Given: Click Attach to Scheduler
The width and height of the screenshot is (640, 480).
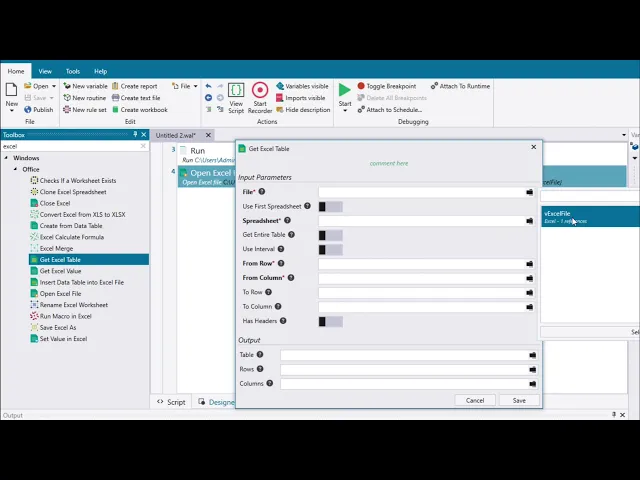Looking at the screenshot, I should click(x=390, y=110).
